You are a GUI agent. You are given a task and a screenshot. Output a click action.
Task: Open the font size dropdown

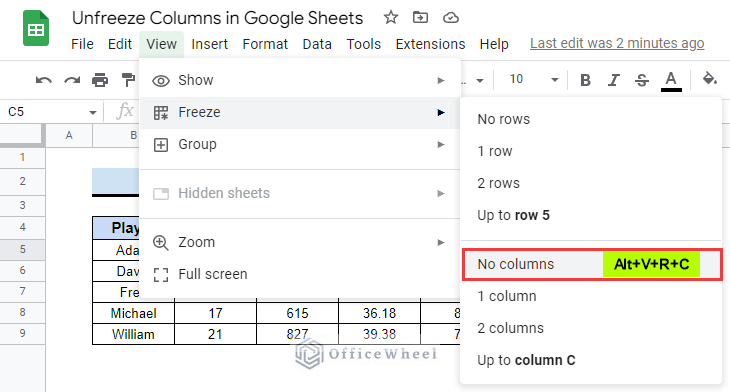tap(554, 80)
